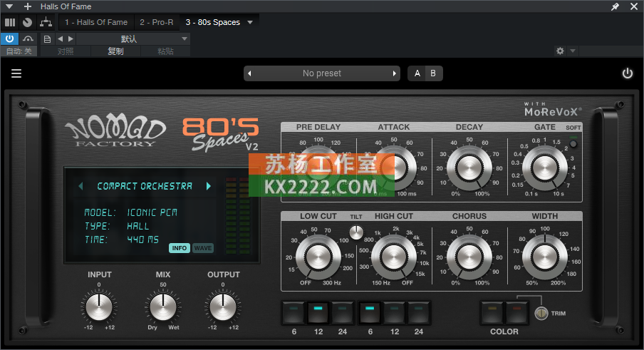Select the 3 - 80s Spaces tab
The height and width of the screenshot is (350, 644).
point(213,22)
